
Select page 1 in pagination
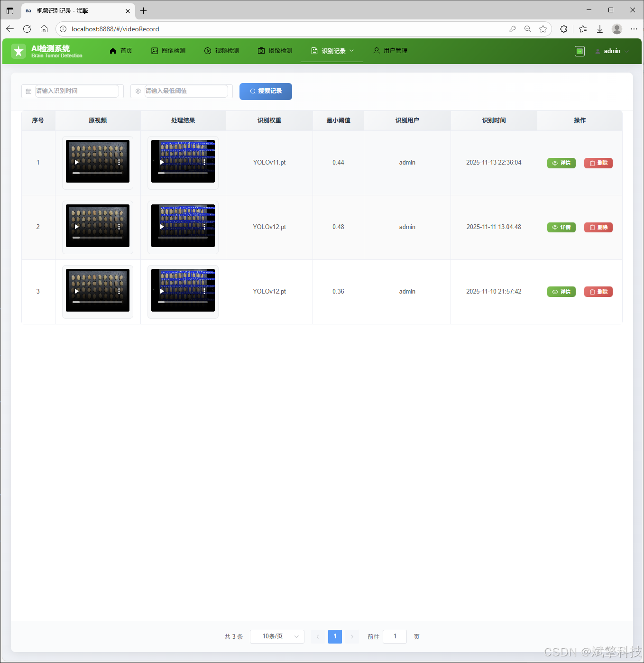click(335, 636)
